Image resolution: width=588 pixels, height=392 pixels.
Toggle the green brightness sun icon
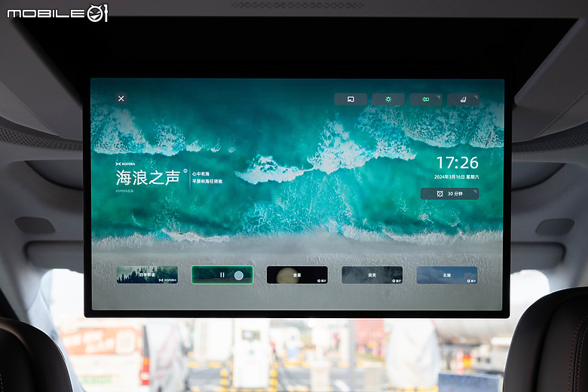click(x=388, y=99)
